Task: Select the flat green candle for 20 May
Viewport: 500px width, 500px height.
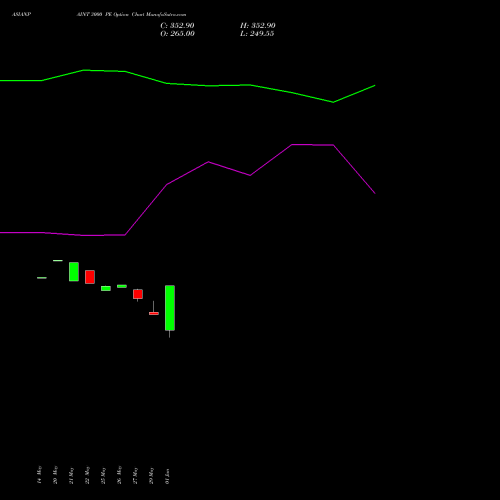Action: (58, 260)
